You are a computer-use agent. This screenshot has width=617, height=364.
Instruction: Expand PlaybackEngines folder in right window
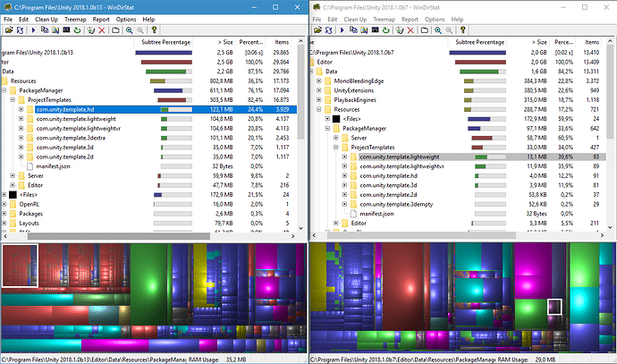(318, 100)
